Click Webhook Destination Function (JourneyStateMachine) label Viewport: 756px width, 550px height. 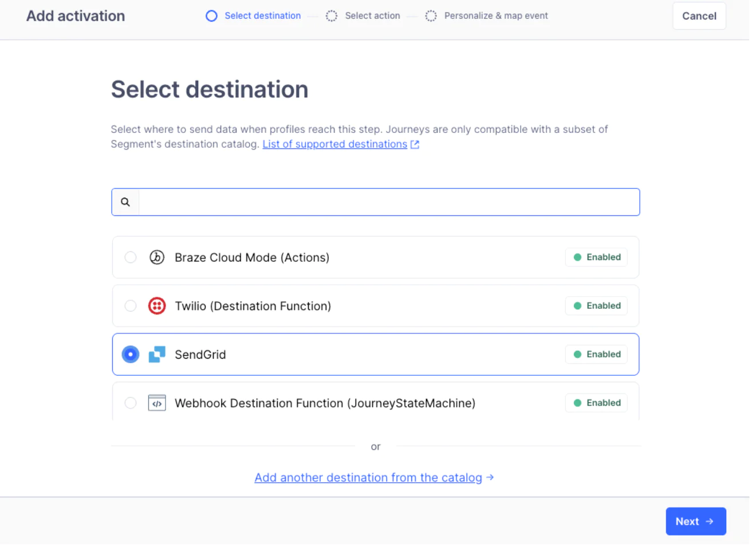325,403
